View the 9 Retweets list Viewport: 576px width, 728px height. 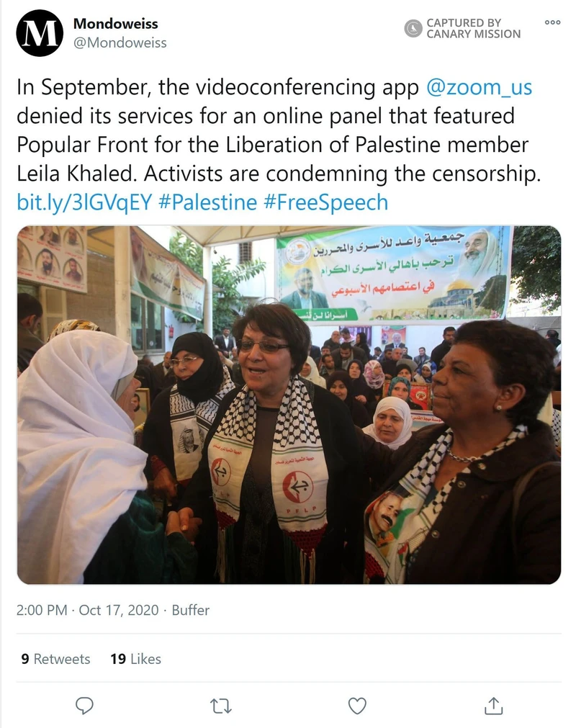tap(55, 659)
